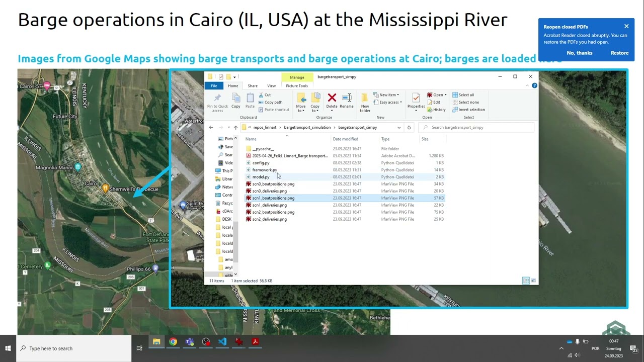Viewport: 644px width, 362px height.
Task: Click the taskbar Type here to search box
Action: click(74, 348)
